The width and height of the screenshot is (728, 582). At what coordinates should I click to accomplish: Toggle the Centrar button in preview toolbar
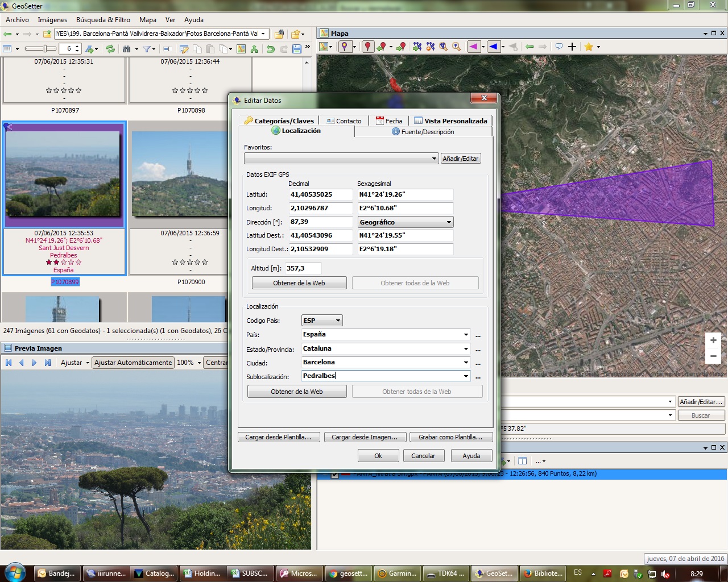point(216,363)
